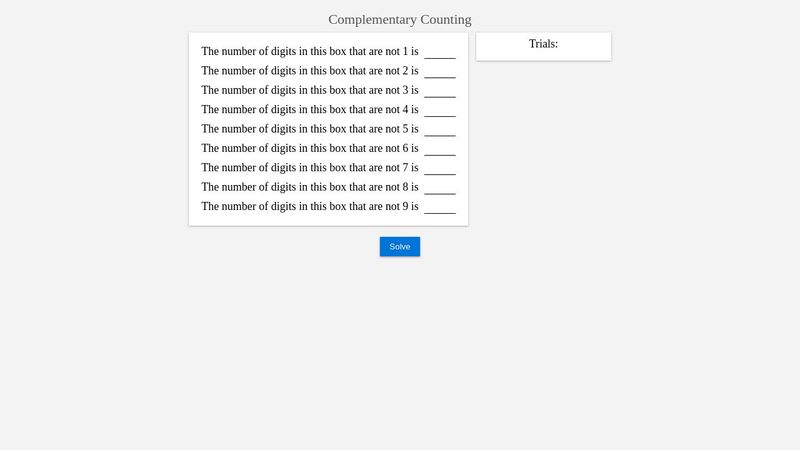Image resolution: width=800 pixels, height=450 pixels.
Task: Click the blank for digits not 9
Action: pos(440,207)
